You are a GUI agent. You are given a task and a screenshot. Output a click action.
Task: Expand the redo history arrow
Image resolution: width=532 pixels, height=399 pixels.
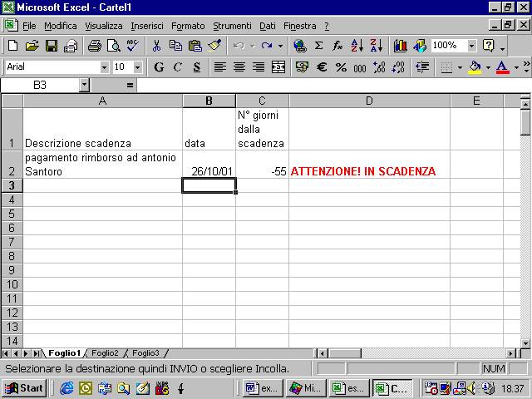pyautogui.click(x=281, y=46)
